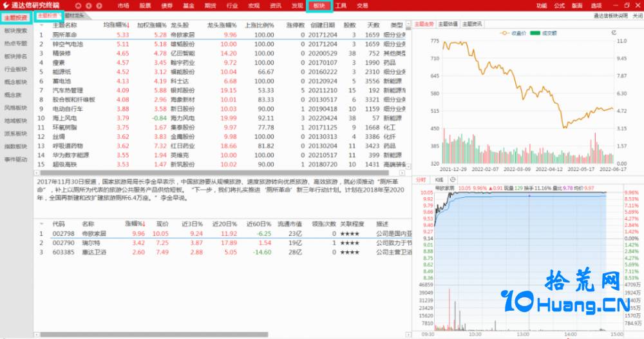Sort themes by 创建日期 column
Viewport: 644px width, 339px height.
323,25
